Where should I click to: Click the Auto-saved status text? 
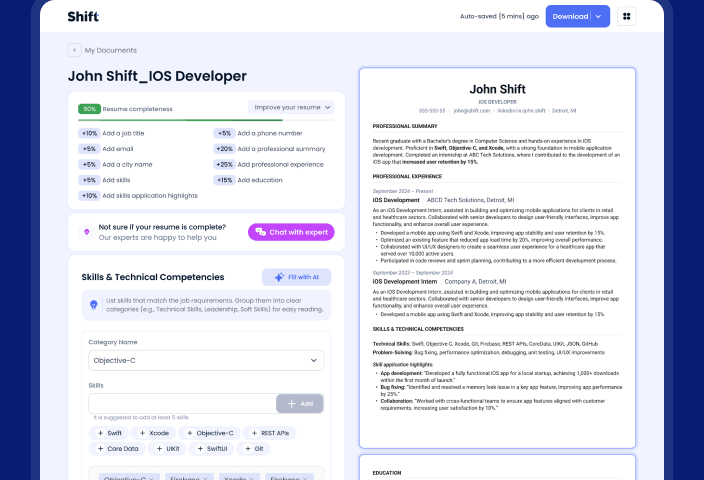(499, 17)
